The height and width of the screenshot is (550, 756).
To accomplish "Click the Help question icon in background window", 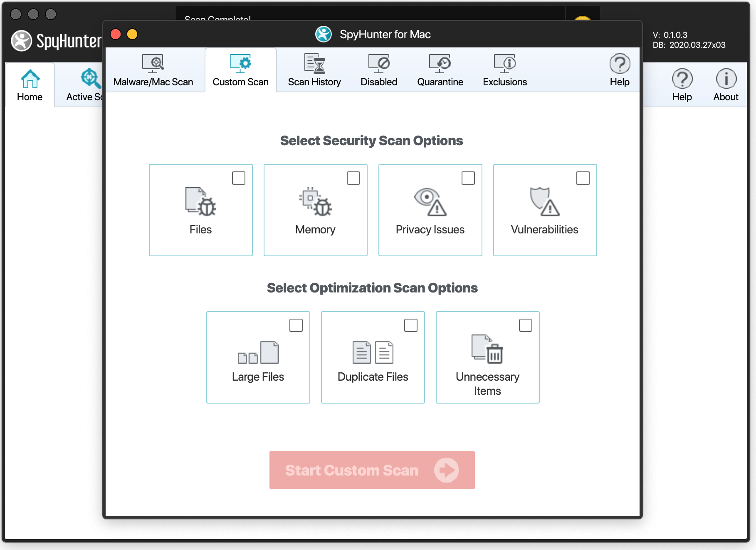I will (x=682, y=79).
